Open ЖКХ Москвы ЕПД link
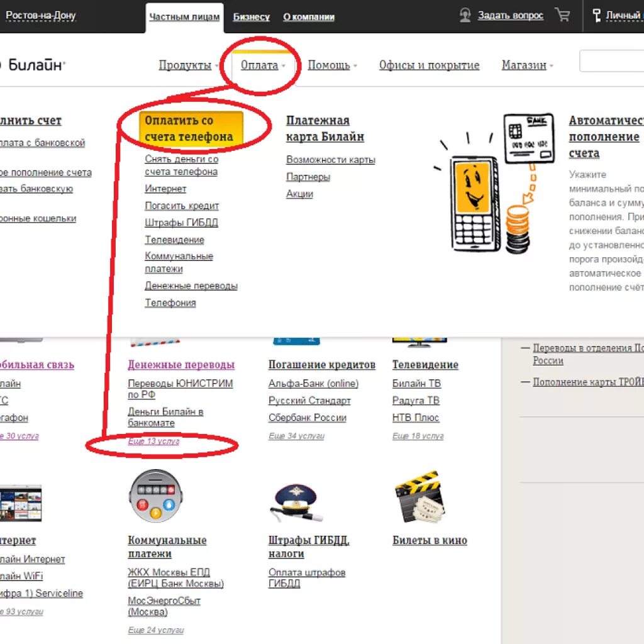 click(176, 577)
